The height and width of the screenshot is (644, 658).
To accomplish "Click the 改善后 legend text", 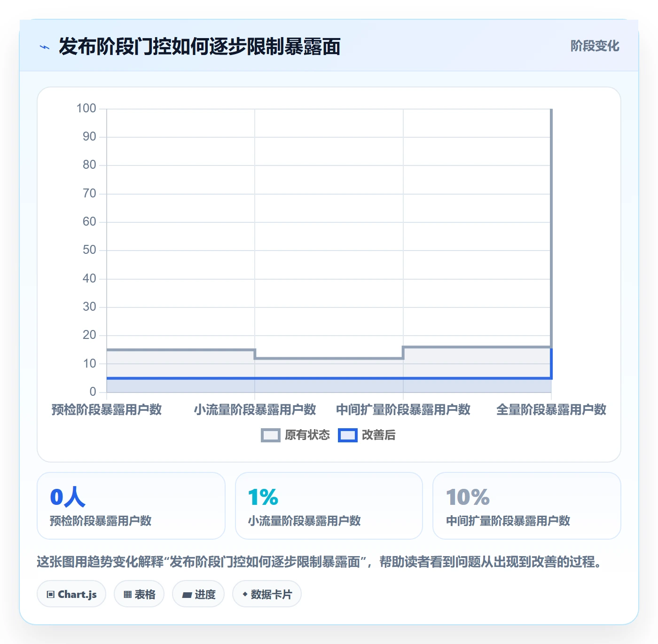I will pos(378,435).
